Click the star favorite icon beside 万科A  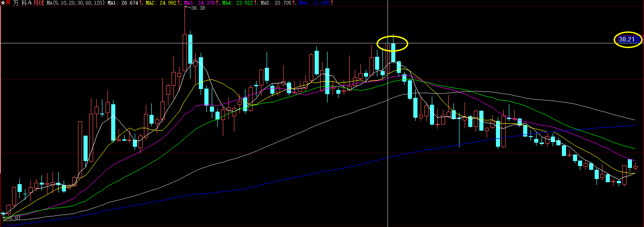(3, 3)
